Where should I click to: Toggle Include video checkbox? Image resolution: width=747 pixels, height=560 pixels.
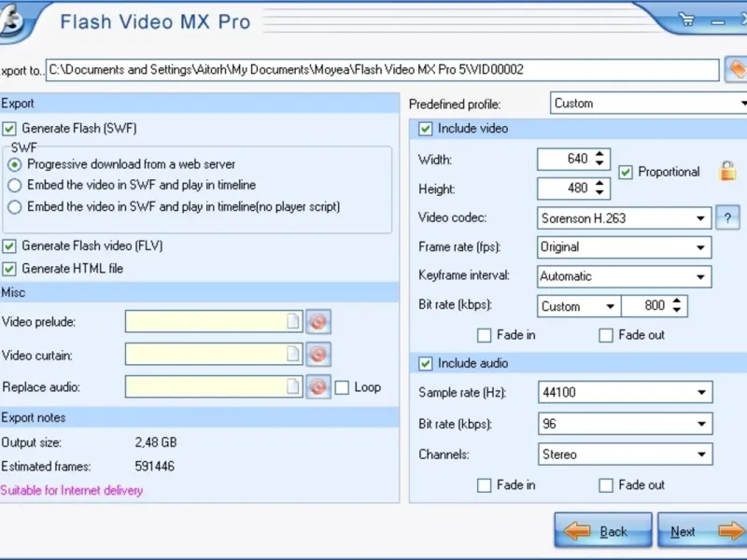click(x=426, y=129)
